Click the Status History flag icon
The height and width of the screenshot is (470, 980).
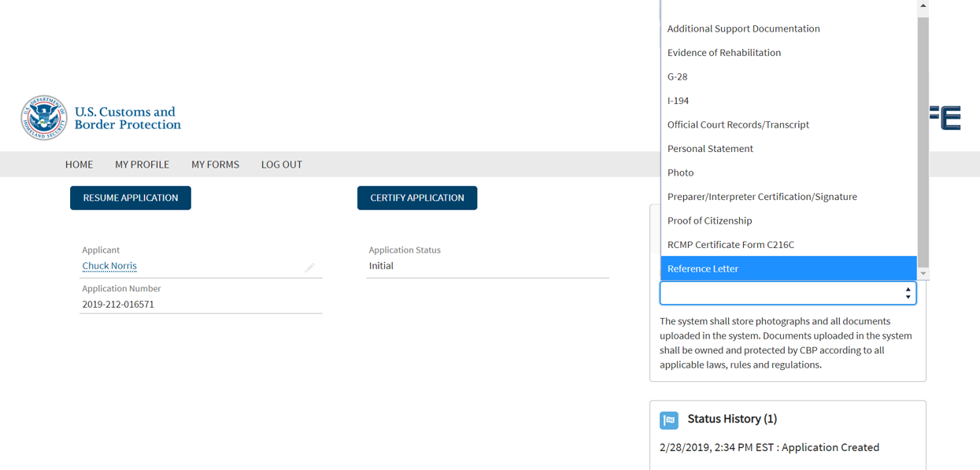(x=669, y=420)
